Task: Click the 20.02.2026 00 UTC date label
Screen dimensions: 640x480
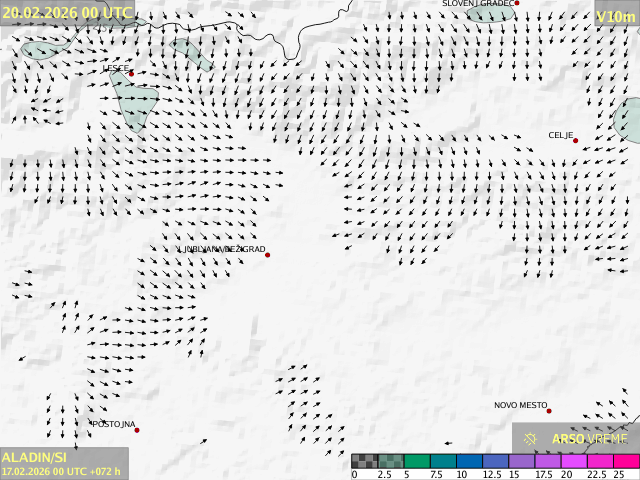Action: (67, 12)
